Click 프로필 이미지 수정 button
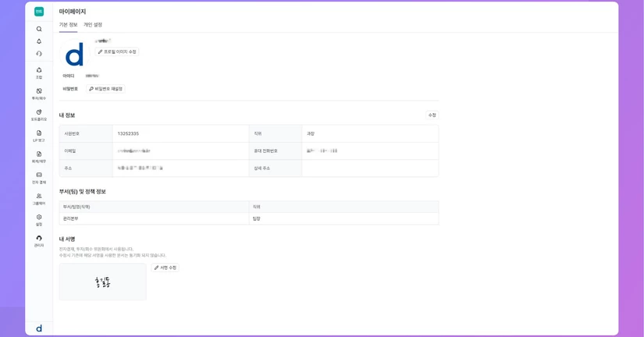The image size is (644, 337). point(117,51)
